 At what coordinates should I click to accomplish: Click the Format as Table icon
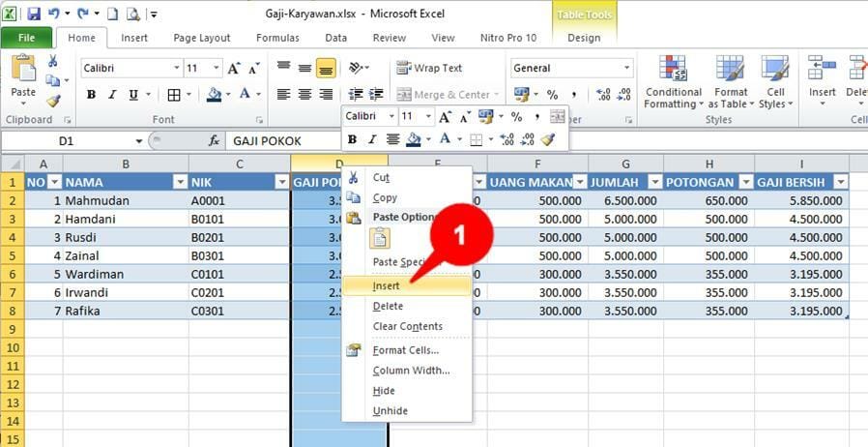pos(730,82)
